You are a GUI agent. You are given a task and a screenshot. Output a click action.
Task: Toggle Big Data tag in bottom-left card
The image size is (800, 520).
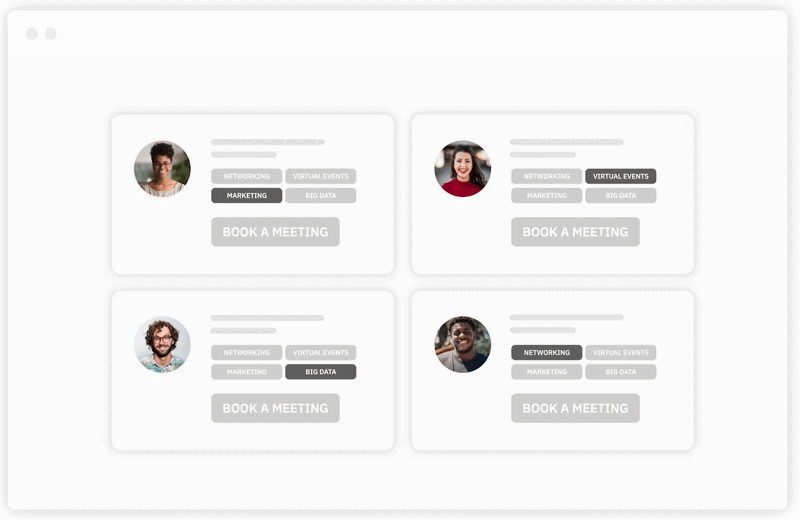[x=320, y=372]
